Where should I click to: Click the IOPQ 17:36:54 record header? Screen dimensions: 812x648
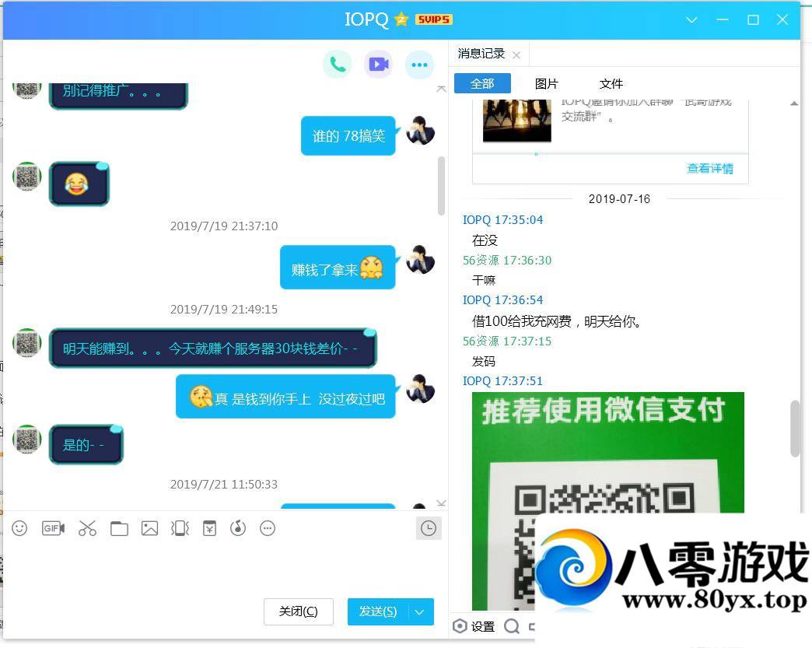[x=502, y=300]
